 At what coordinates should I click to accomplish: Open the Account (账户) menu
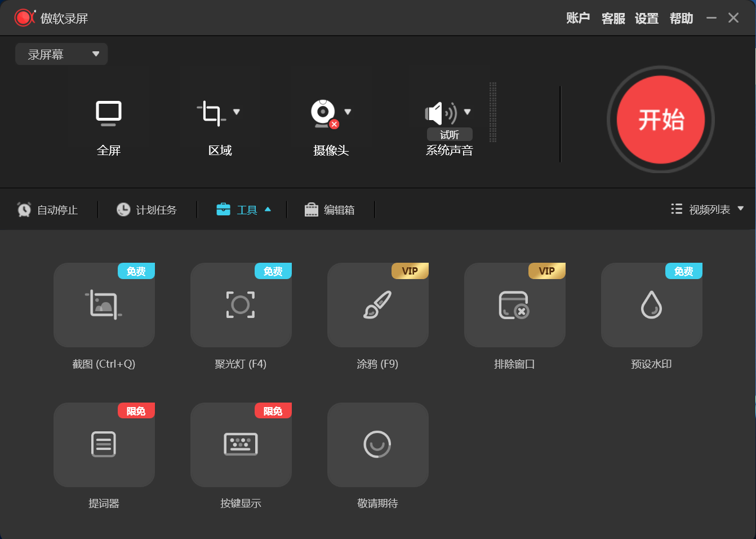point(578,19)
